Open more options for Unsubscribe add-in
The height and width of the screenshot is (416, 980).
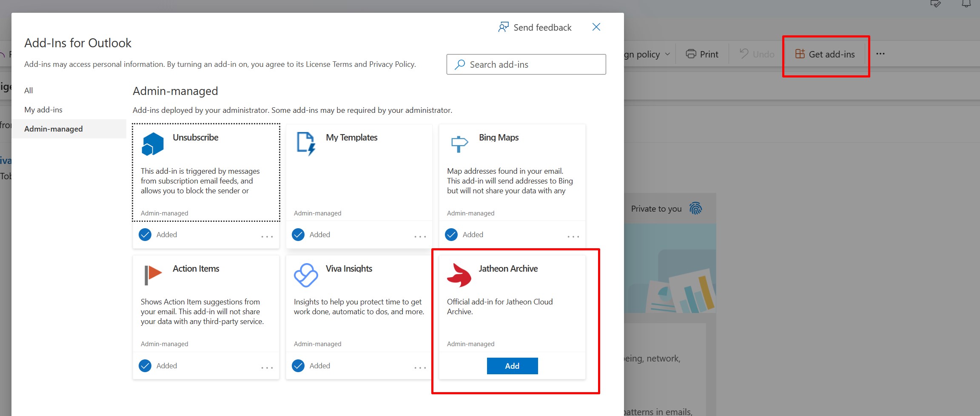coord(267,236)
